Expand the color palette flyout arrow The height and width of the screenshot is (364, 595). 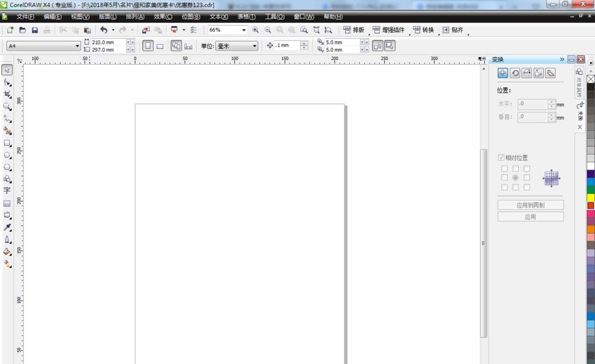click(x=591, y=62)
